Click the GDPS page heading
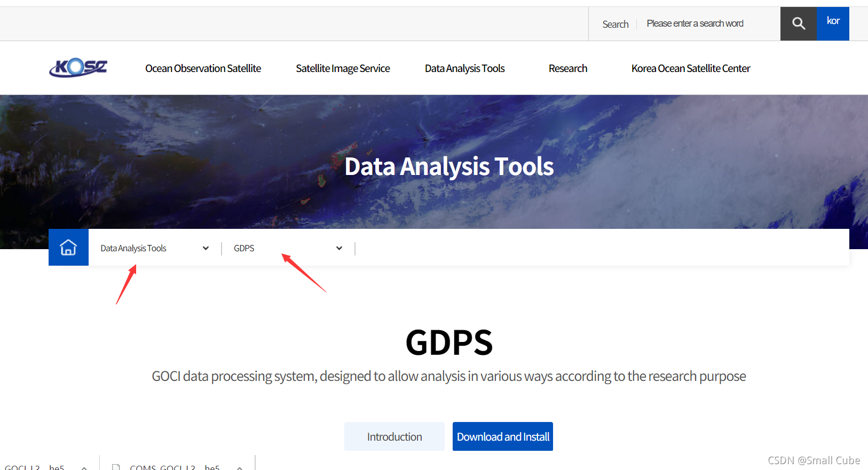Image resolution: width=868 pixels, height=470 pixels. (449, 342)
